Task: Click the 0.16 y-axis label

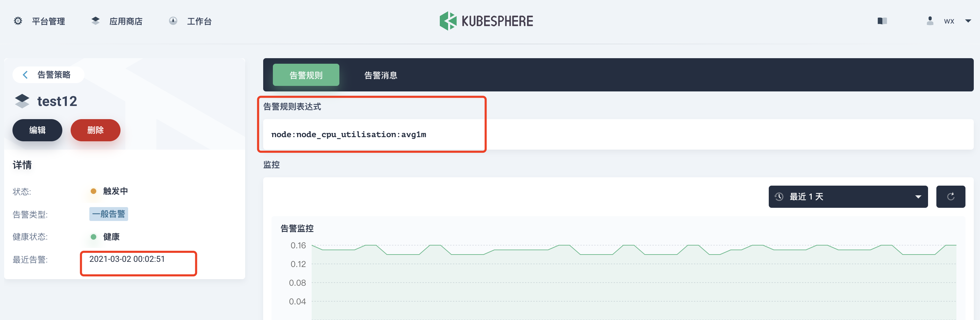Action: click(x=298, y=246)
